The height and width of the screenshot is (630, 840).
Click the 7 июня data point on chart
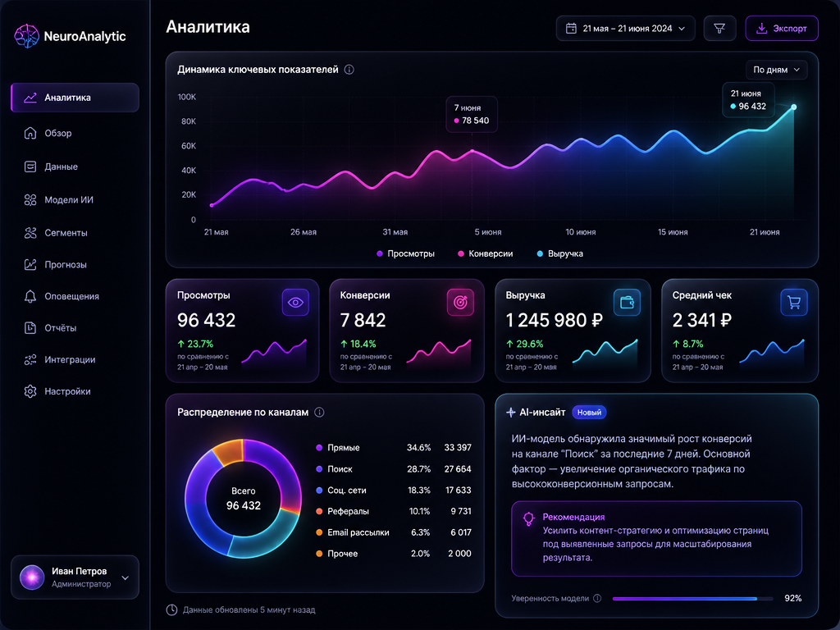[x=472, y=152]
